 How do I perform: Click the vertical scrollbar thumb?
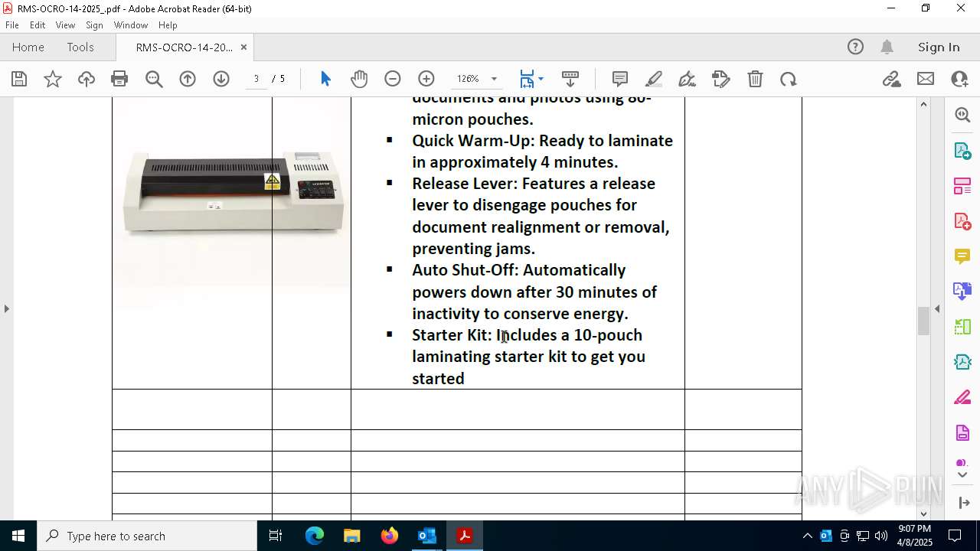coord(923,321)
